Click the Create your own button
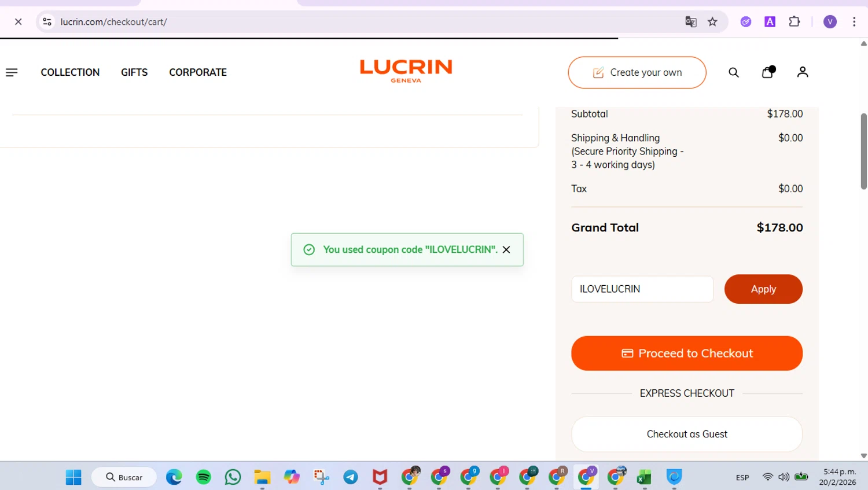Image resolution: width=868 pixels, height=490 pixels. coord(637,72)
